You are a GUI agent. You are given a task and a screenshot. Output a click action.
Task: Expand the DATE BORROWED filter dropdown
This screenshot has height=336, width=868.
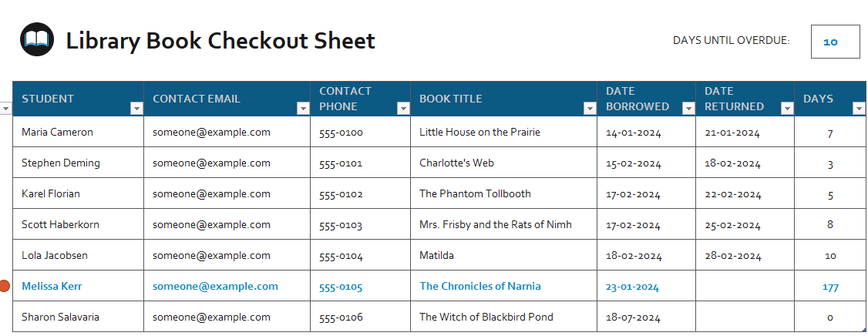click(688, 109)
